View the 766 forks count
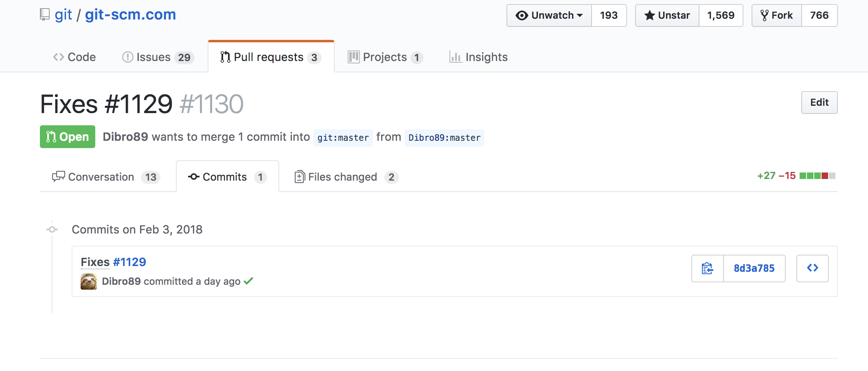The width and height of the screenshot is (868, 371). (819, 15)
